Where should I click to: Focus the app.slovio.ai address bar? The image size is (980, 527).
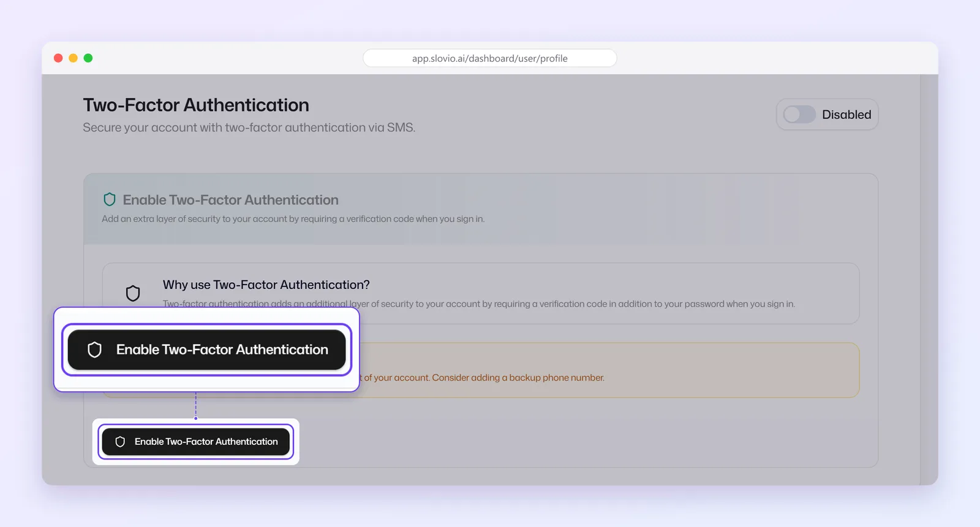(490, 58)
